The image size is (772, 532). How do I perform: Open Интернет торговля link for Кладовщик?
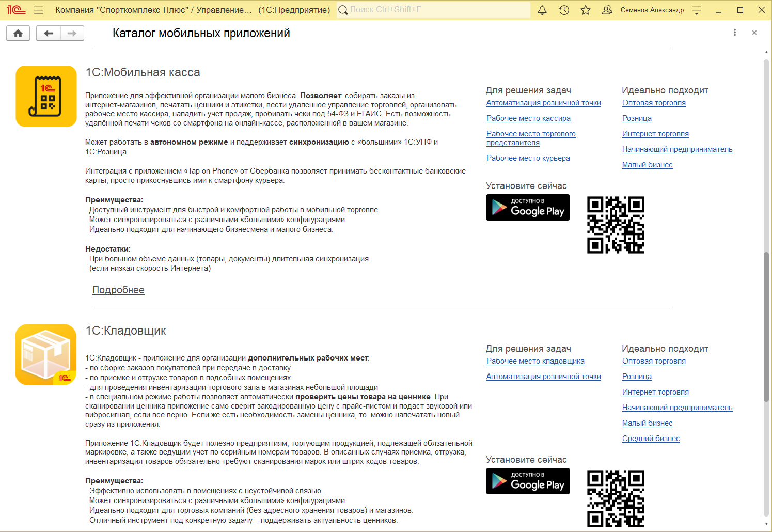(655, 392)
